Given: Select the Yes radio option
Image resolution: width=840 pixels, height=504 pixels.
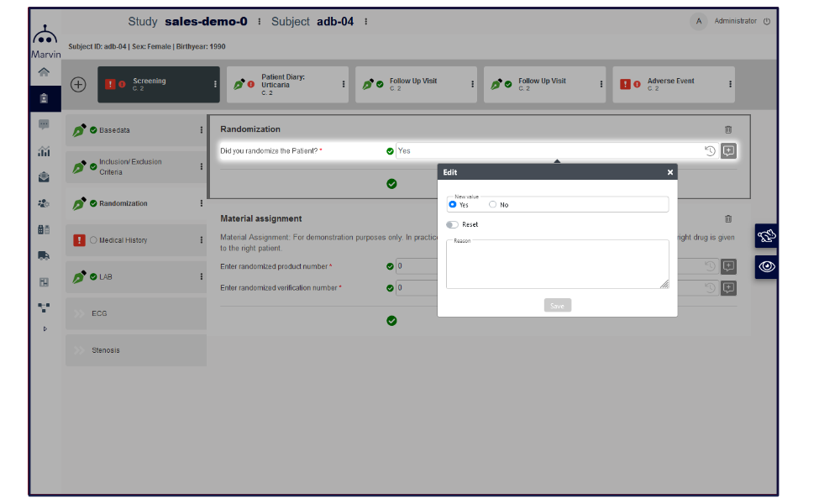Looking at the screenshot, I should point(453,204).
